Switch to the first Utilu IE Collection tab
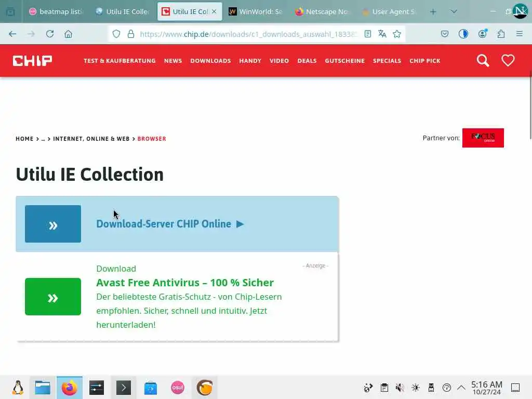 tap(123, 11)
